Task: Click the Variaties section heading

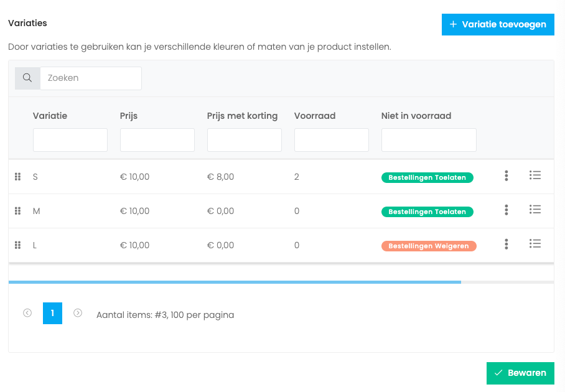Action: (x=27, y=23)
